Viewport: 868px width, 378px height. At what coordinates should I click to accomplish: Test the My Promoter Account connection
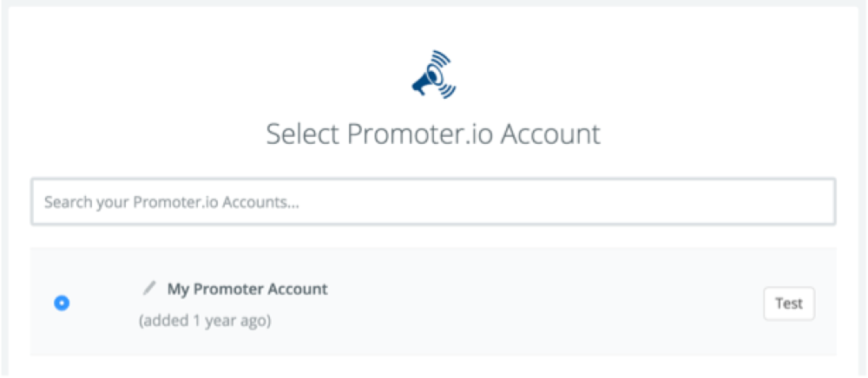point(788,304)
